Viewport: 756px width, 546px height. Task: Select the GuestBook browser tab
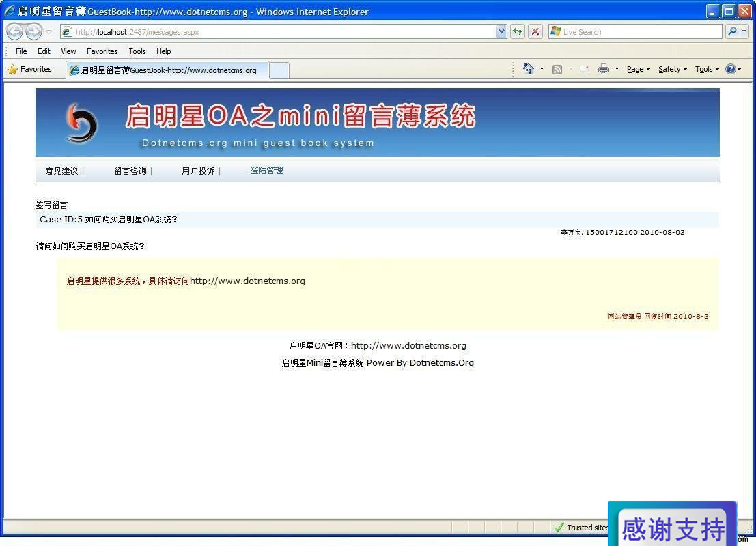pos(167,70)
